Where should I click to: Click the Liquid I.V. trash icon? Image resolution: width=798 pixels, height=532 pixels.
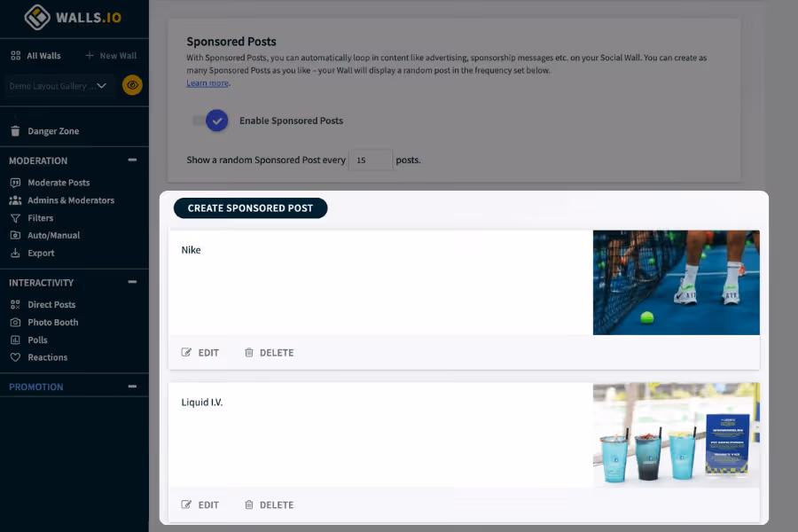249,505
